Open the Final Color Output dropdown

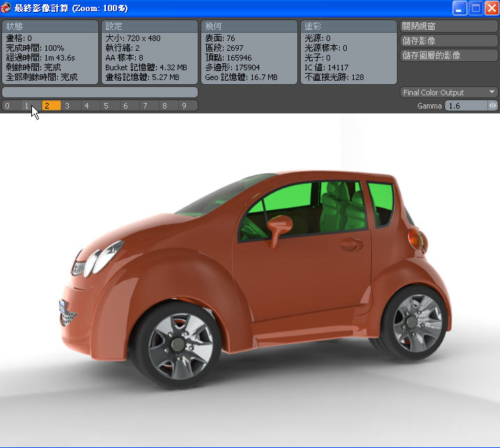tap(448, 93)
